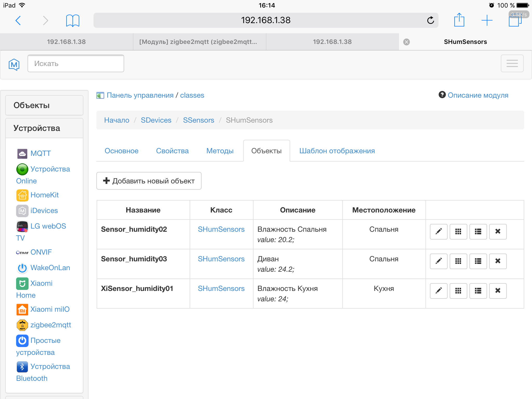
Task: Open the hamburger navigation menu
Action: (x=512, y=63)
